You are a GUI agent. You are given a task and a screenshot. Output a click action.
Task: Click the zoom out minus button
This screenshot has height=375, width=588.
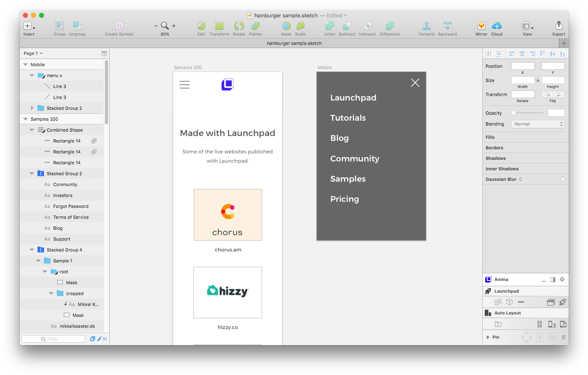pos(156,26)
